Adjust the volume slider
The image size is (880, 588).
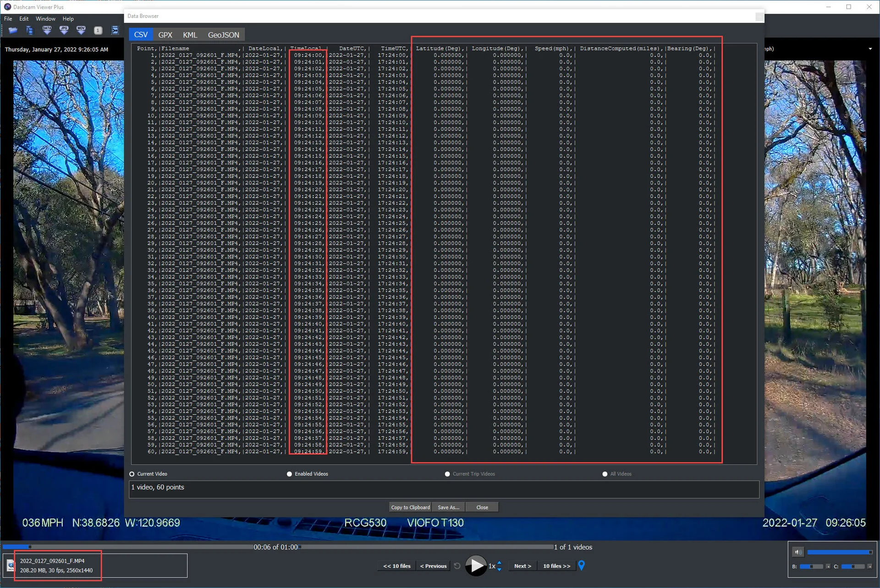coord(839,552)
